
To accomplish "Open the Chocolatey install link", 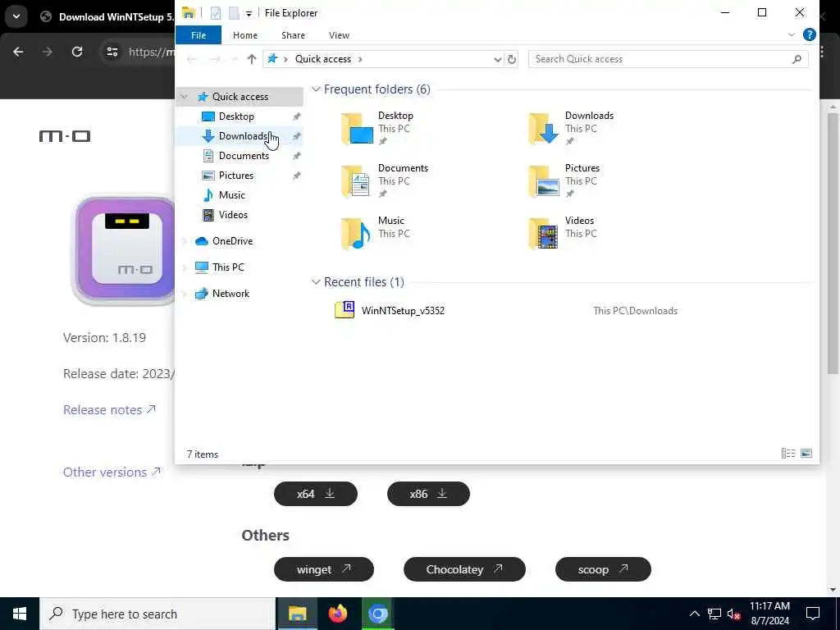I will pos(464,569).
